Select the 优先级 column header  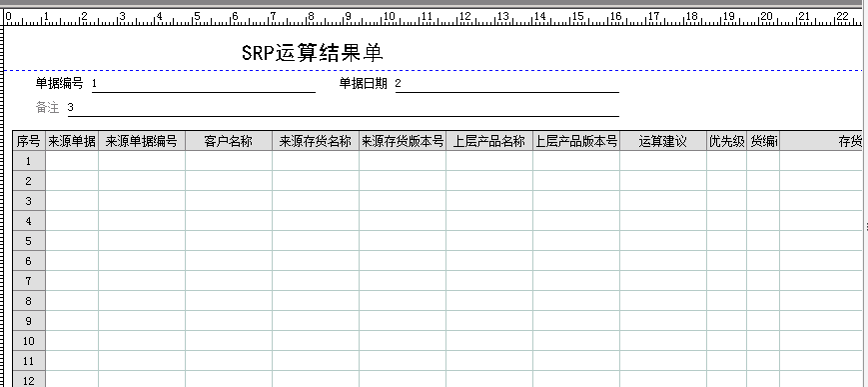(727, 141)
